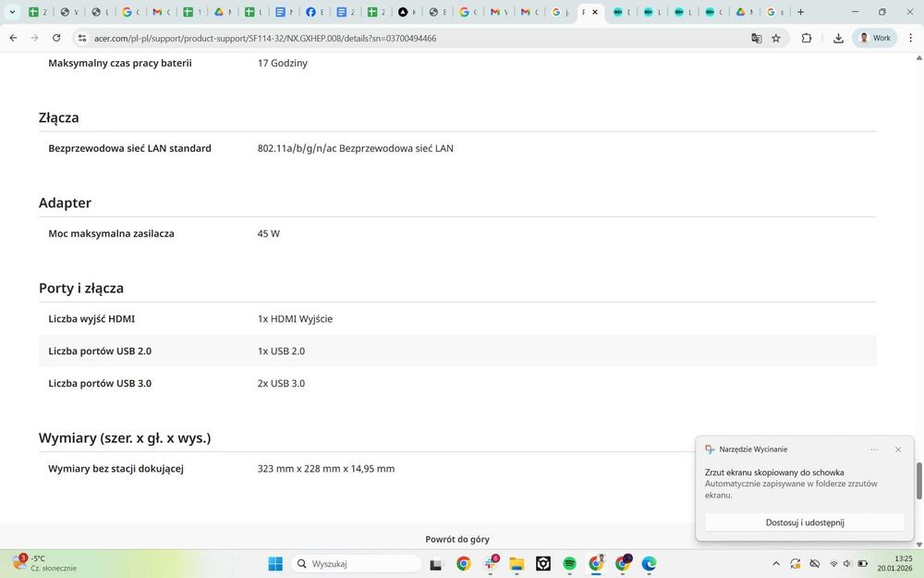Switch to the Google tab labeled j

(x=561, y=12)
